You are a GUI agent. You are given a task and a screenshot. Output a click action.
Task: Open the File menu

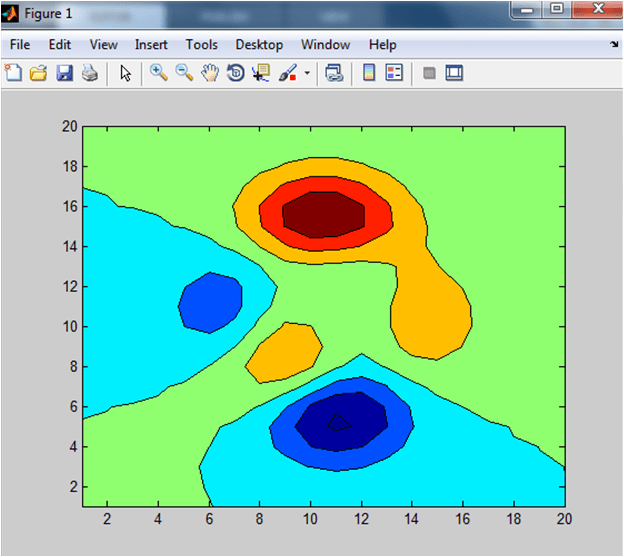(20, 45)
